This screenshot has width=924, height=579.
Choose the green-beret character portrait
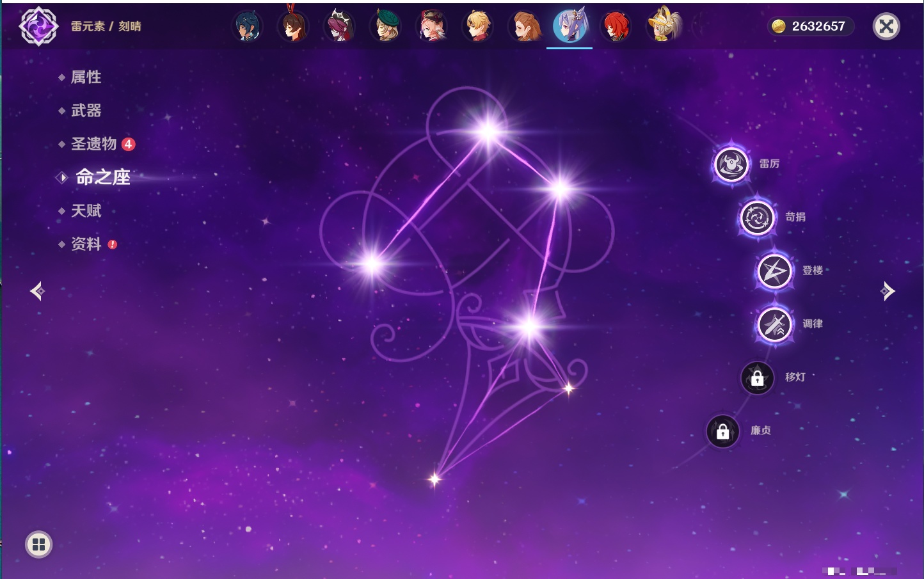tap(385, 26)
